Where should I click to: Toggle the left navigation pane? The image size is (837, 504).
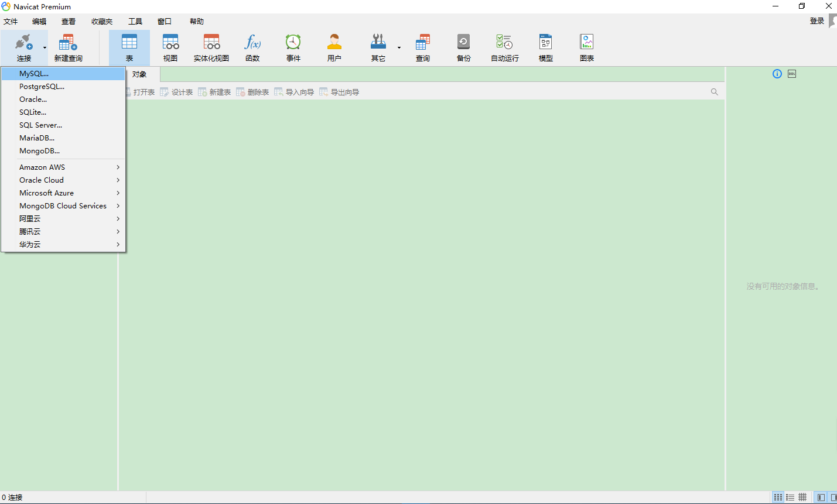click(821, 498)
